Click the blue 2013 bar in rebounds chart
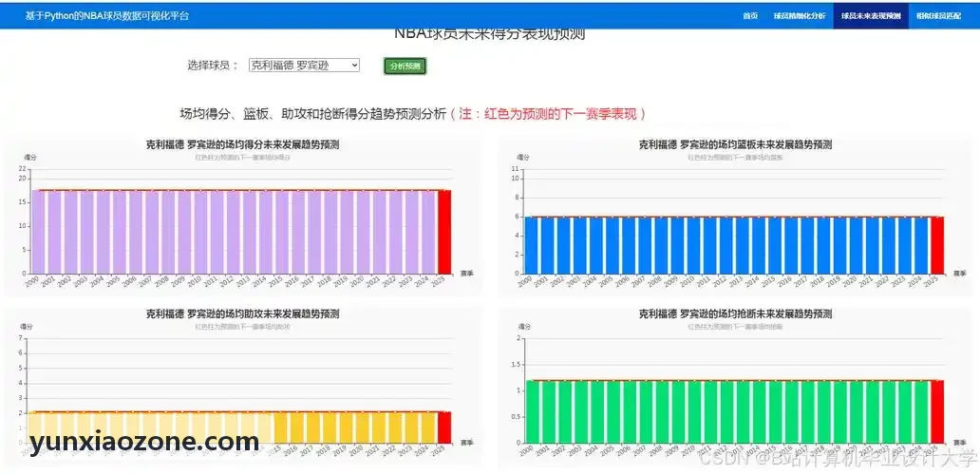 pos(743,245)
